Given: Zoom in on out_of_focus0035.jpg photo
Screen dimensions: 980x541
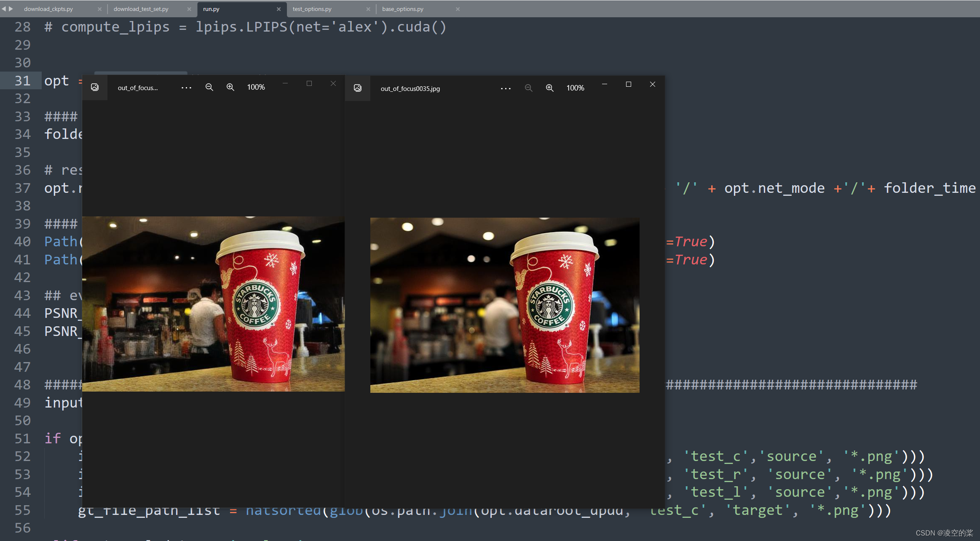Looking at the screenshot, I should 549,88.
